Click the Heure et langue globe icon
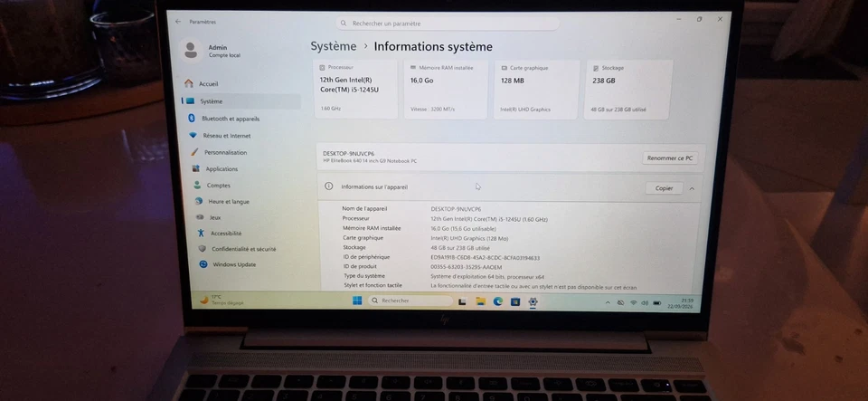This screenshot has width=868, height=401. coord(199,201)
